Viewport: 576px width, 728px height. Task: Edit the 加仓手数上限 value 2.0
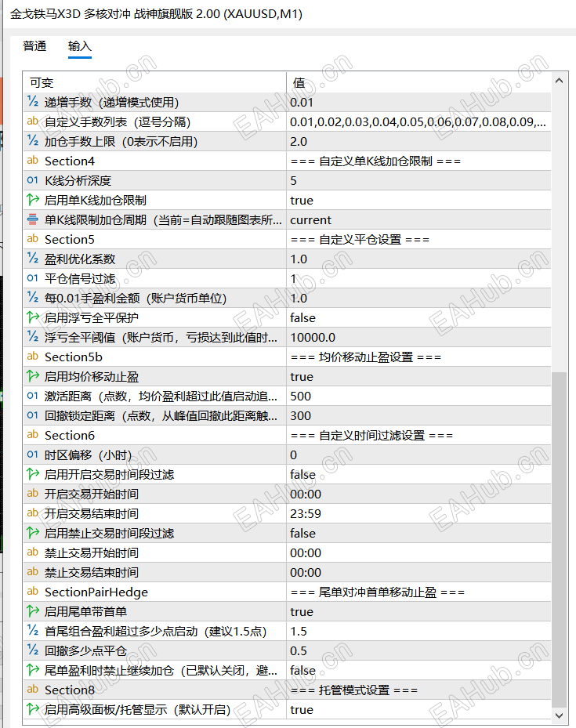point(418,141)
